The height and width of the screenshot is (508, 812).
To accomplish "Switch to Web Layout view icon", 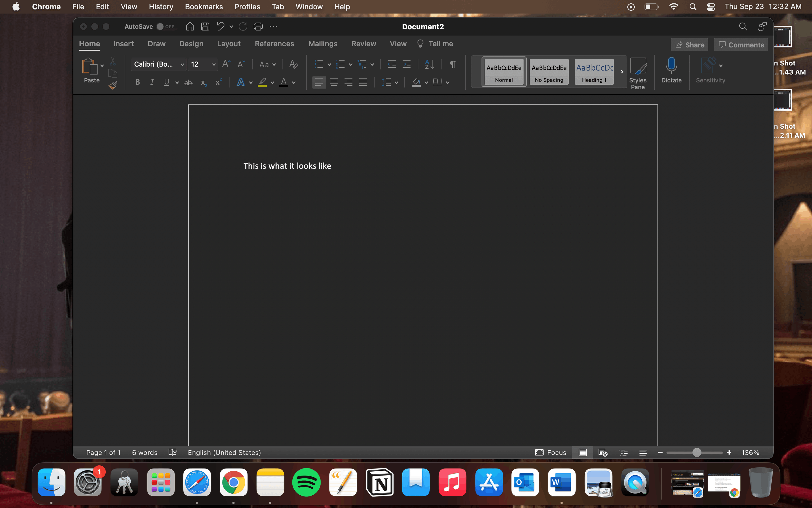I will coord(603,453).
